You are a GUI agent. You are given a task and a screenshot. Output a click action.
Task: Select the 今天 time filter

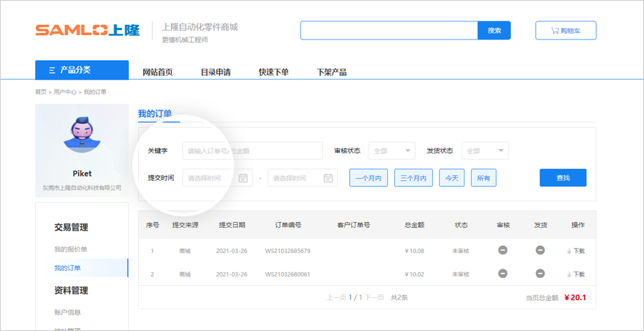[x=452, y=178]
